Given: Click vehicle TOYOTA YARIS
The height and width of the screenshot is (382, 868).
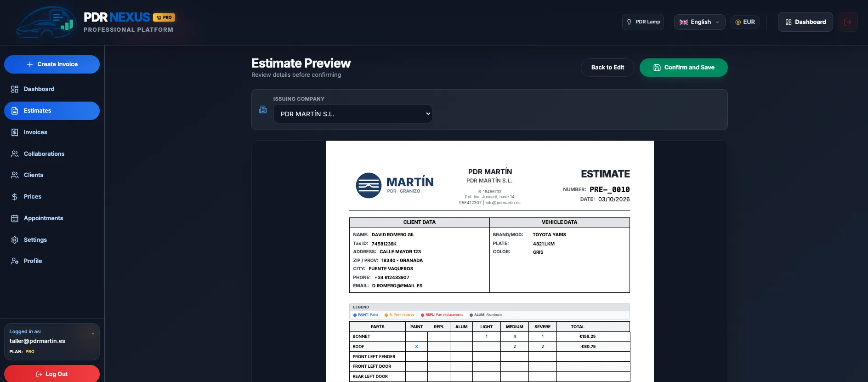Looking at the screenshot, I should click(549, 235).
